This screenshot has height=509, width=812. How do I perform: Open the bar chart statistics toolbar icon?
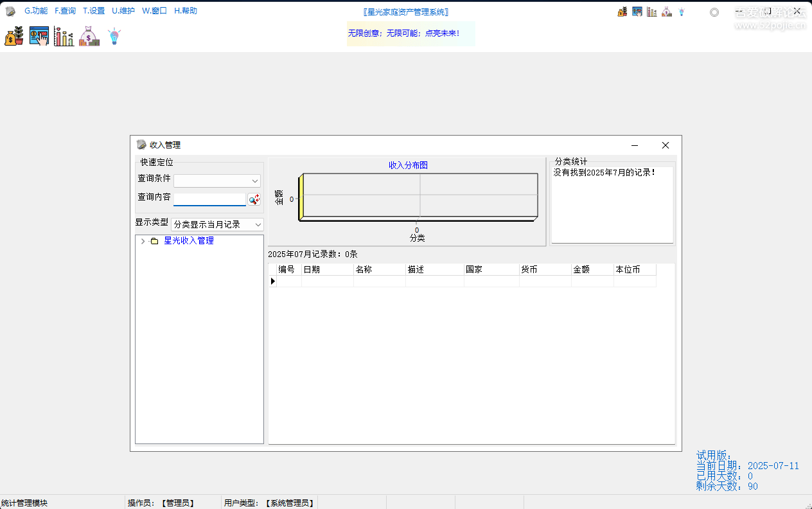coord(64,37)
